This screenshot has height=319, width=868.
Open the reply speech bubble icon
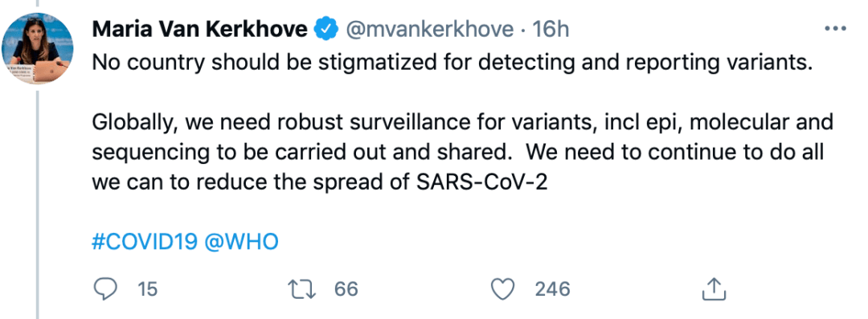click(104, 288)
